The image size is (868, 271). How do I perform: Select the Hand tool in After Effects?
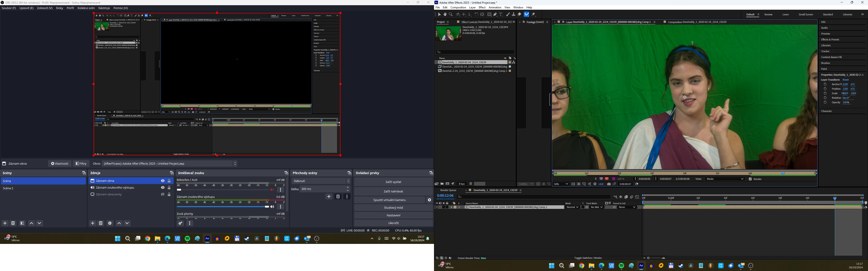click(x=445, y=14)
